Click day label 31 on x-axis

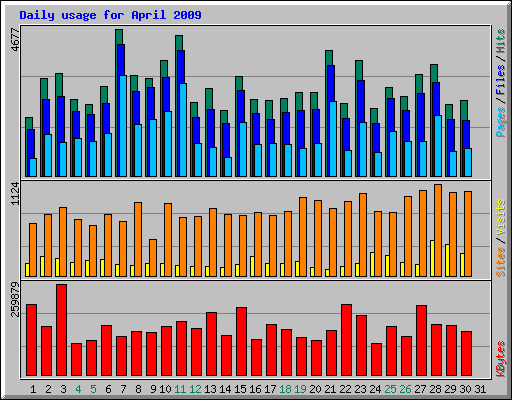tap(480, 389)
